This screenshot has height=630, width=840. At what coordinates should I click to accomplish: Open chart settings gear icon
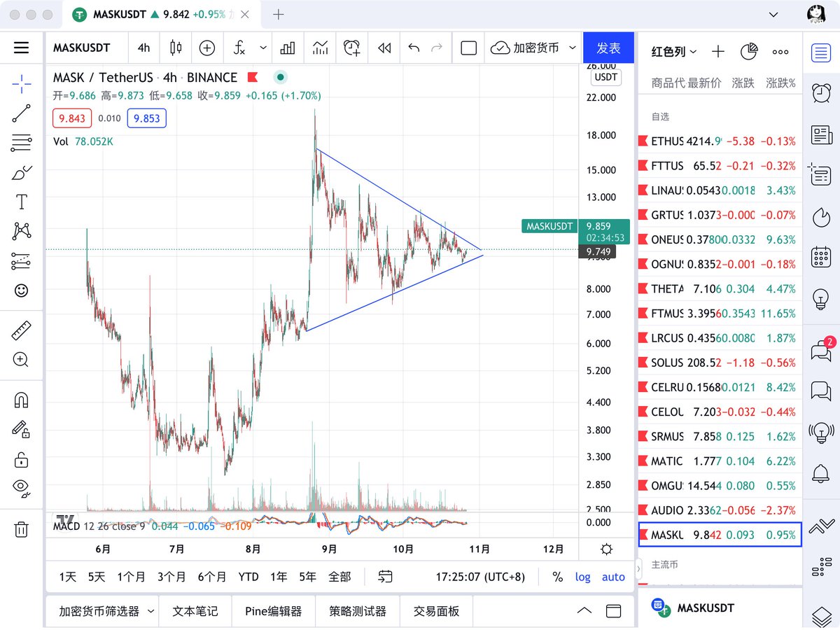pyautogui.click(x=607, y=548)
